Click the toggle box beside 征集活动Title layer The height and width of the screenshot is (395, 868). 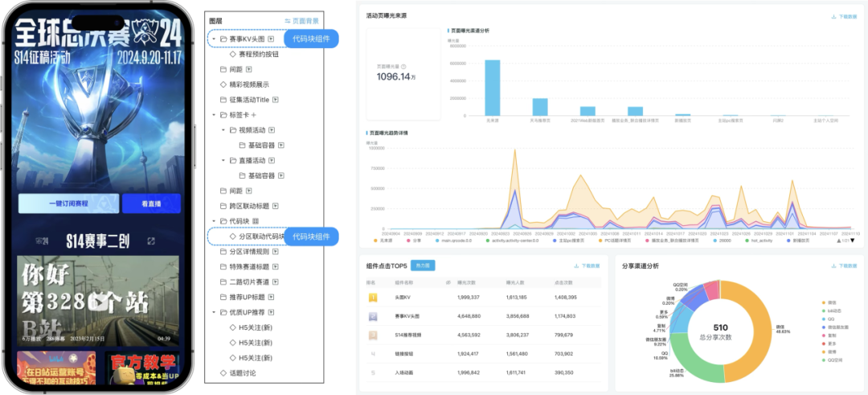[275, 100]
